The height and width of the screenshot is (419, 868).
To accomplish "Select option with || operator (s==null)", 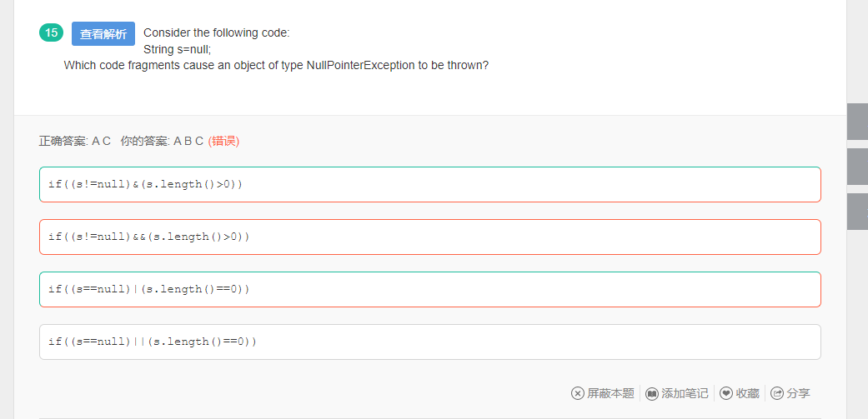I will pos(430,342).
